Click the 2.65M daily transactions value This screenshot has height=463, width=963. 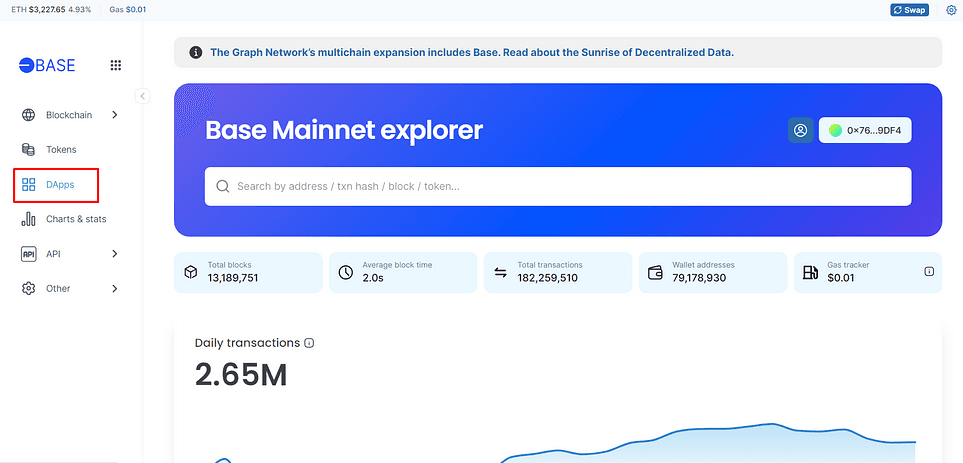(x=241, y=374)
